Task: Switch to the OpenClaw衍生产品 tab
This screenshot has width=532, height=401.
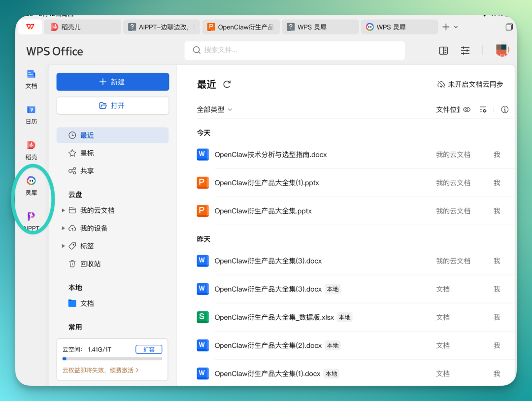Action: coord(241,27)
